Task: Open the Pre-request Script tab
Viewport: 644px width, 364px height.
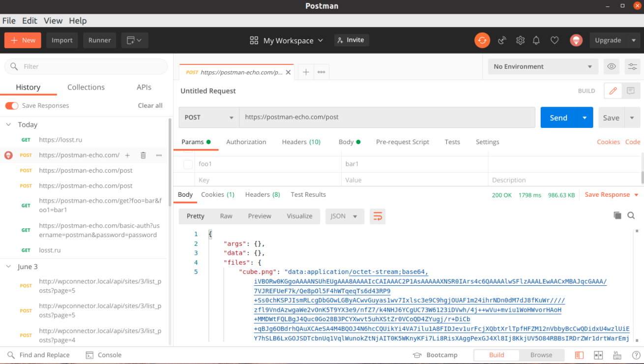Action: tap(403, 142)
